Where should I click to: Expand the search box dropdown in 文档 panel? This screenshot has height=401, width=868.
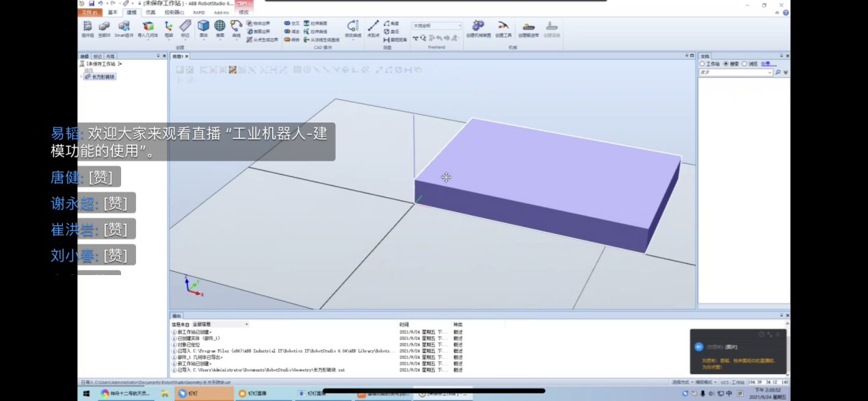click(x=770, y=72)
